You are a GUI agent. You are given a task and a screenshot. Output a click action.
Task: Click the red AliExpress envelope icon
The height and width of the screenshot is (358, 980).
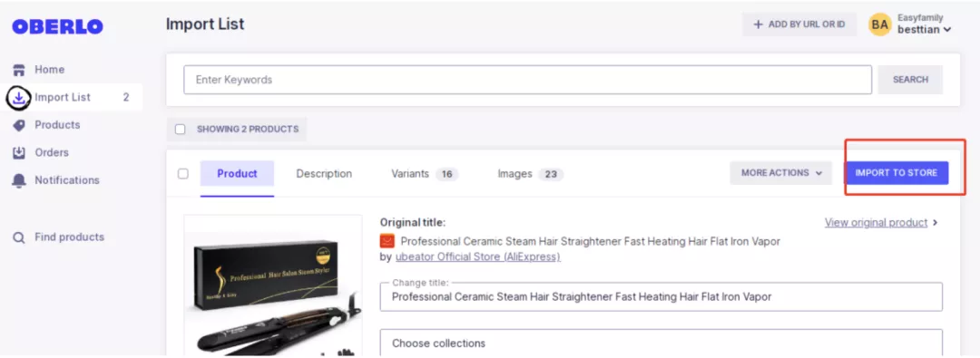pos(387,241)
